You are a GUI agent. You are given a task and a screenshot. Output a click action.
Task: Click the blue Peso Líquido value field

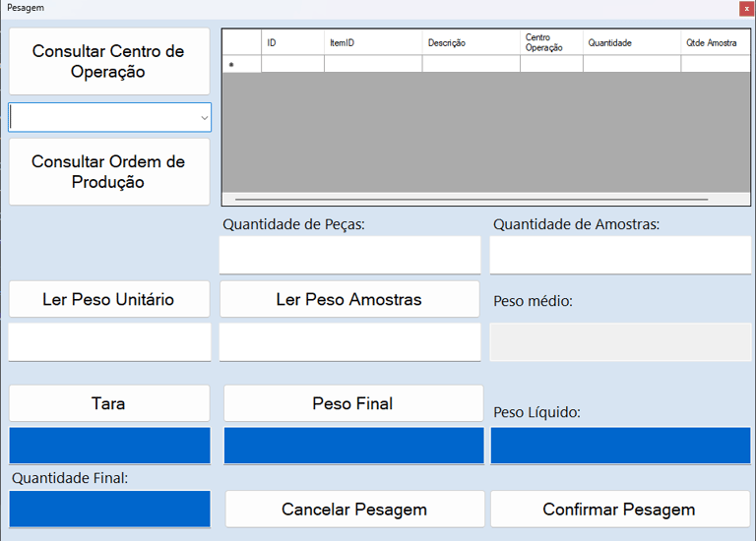tap(620, 446)
